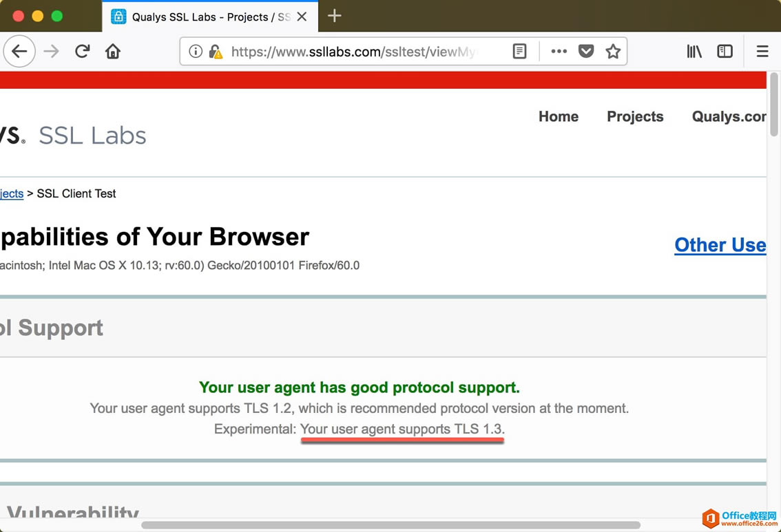This screenshot has height=532, width=781.
Task: Show site information via the info icon
Action: 196,51
